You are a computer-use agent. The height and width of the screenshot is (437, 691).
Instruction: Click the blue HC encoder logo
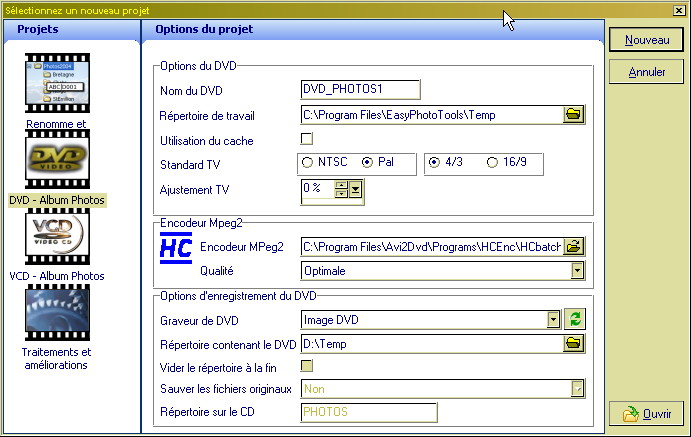176,247
